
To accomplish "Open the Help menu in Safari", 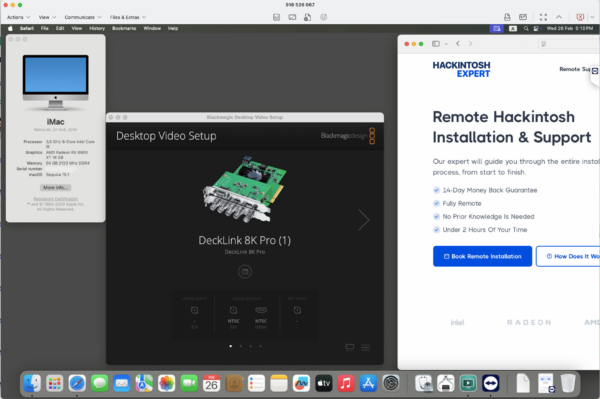I will (173, 28).
